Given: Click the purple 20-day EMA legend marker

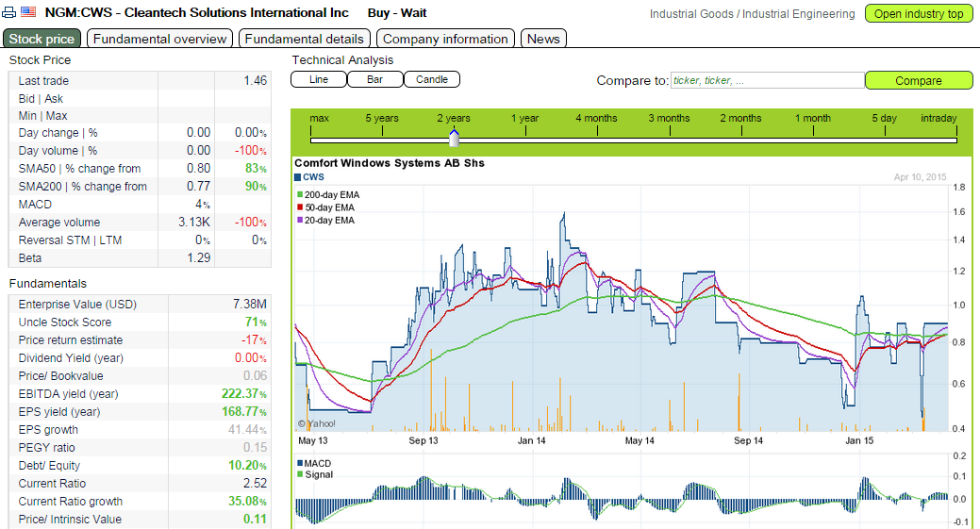Looking at the screenshot, I should [x=301, y=221].
